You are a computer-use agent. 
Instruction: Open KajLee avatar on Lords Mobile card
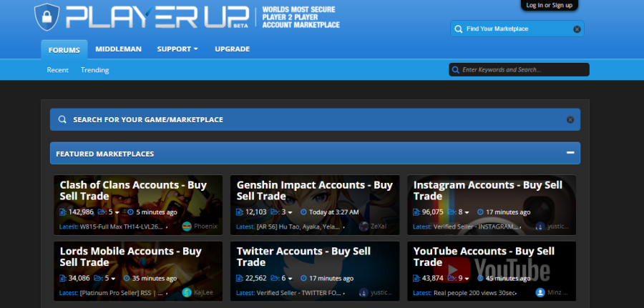coord(187,293)
